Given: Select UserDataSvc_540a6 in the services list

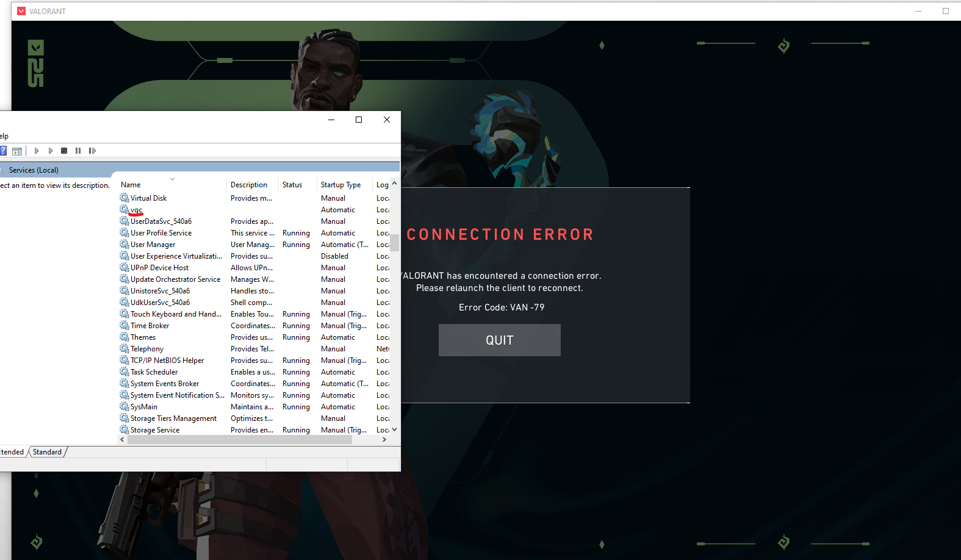Looking at the screenshot, I should (x=161, y=221).
